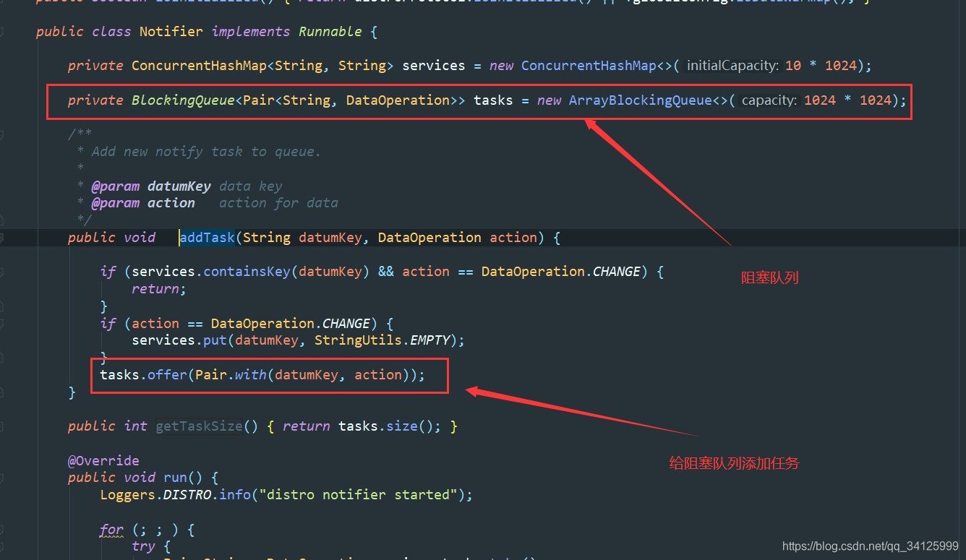This screenshot has height=560, width=966.
Task: Click the containsKey method call
Action: coord(247,272)
